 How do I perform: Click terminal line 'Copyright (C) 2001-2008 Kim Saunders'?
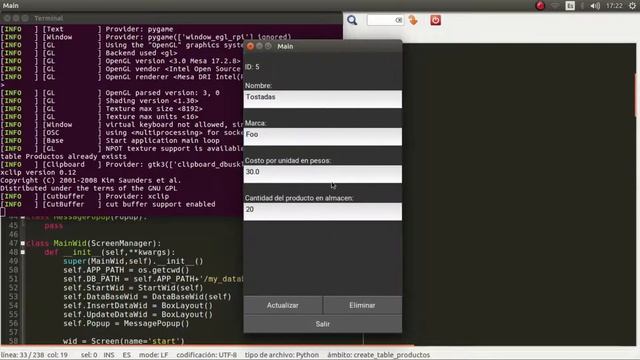(x=91, y=180)
